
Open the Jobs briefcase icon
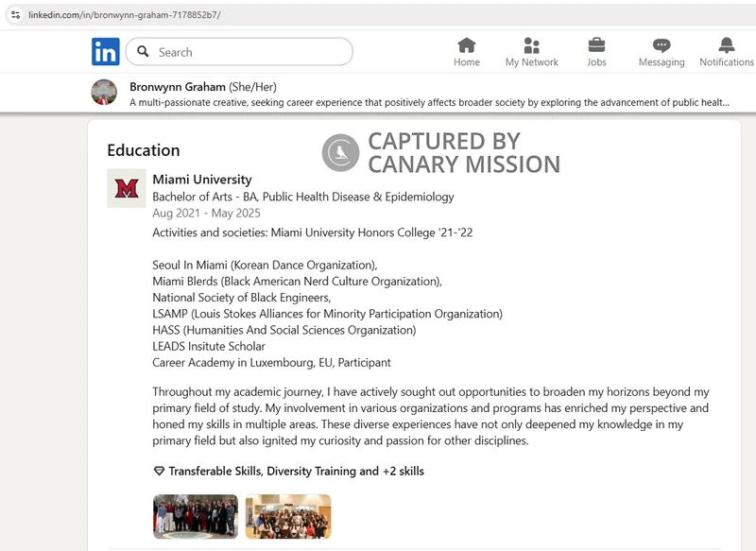(596, 45)
